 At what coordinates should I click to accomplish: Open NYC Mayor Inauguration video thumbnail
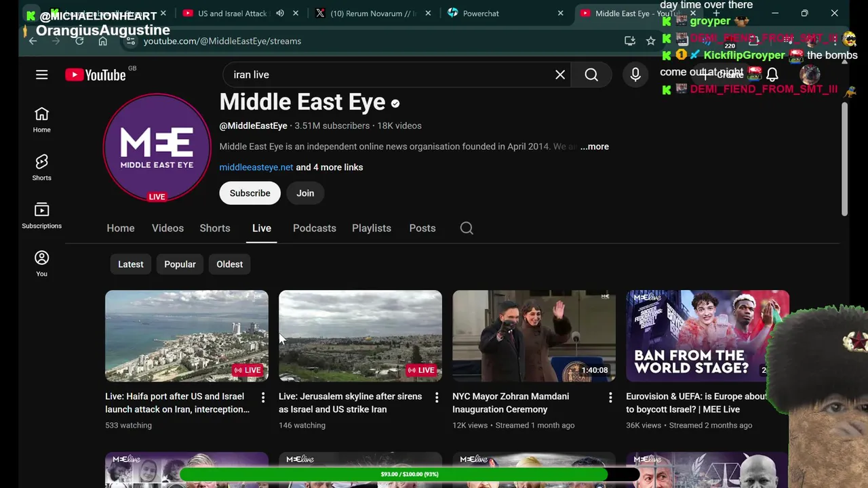click(x=534, y=336)
